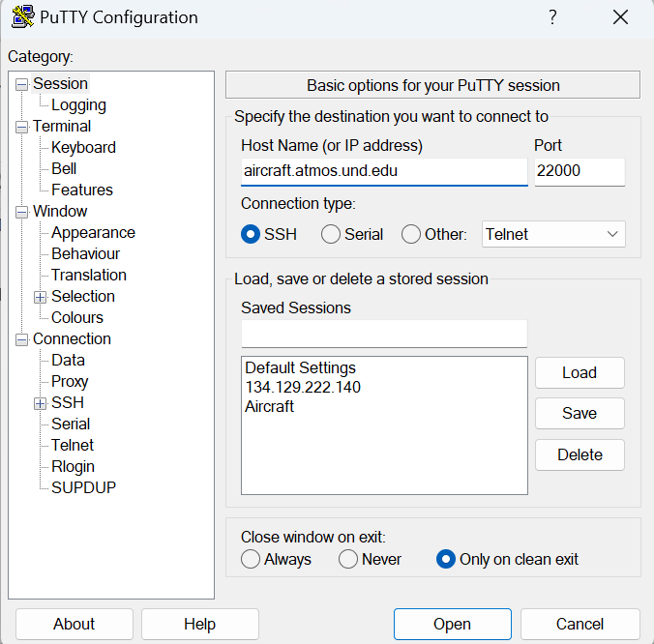Collapse the Terminal category node
The height and width of the screenshot is (644, 654).
point(21,127)
